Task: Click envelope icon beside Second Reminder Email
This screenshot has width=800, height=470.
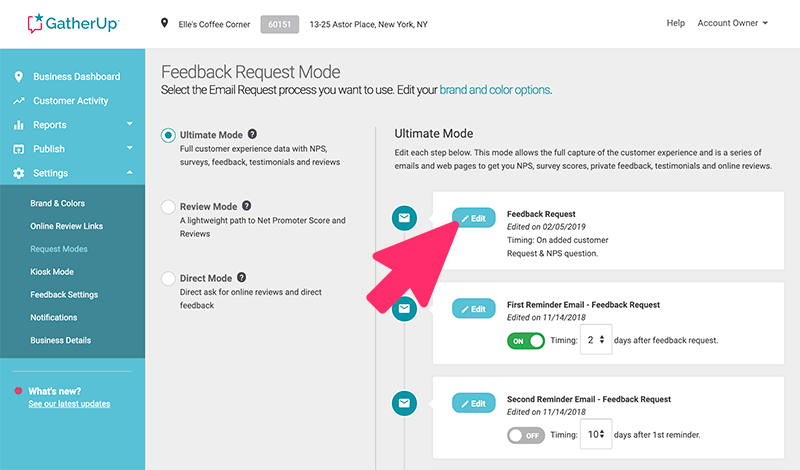Action: [x=404, y=403]
